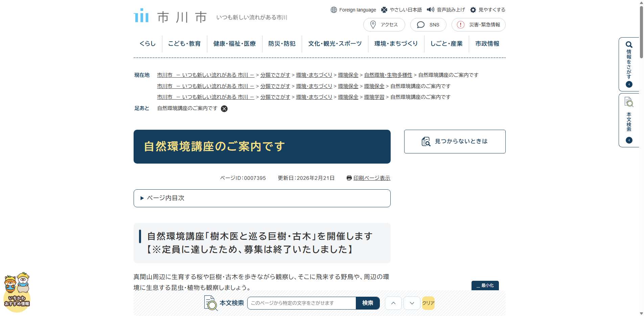Image resolution: width=644 pixels, height=316 pixels.
Task: Open 災害・緊急情報 alert button
Action: 478,25
